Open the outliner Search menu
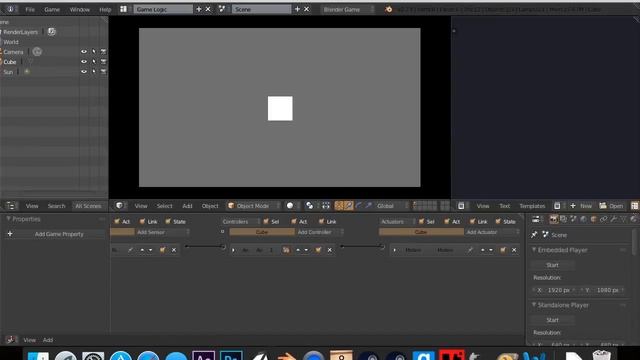The width and height of the screenshot is (640, 360). 56,206
